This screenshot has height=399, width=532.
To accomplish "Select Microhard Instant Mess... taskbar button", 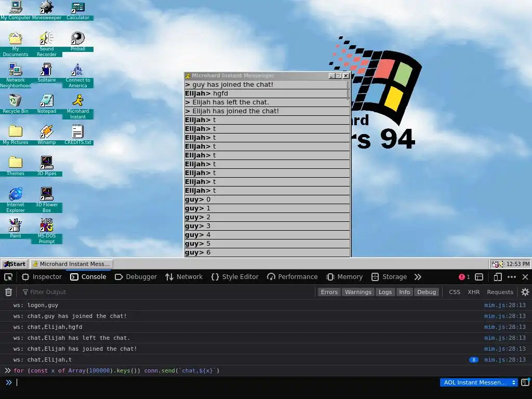I will coord(71,264).
